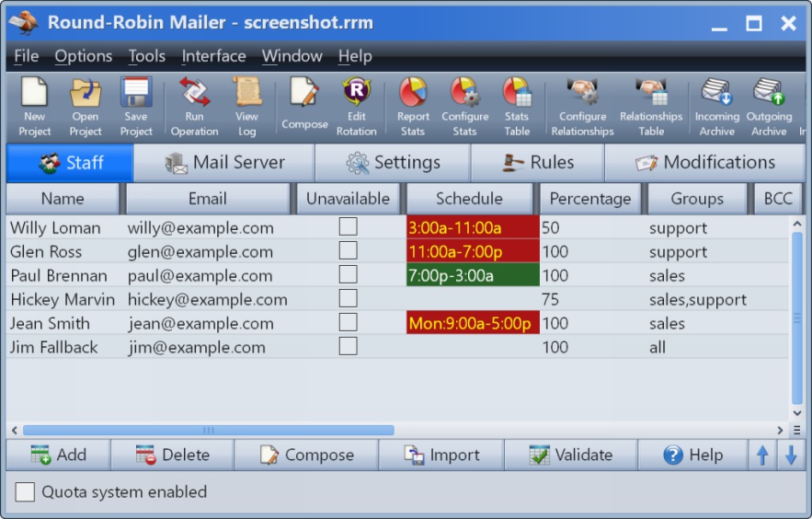Open the View Log scroll icon
812x519 pixels.
pyautogui.click(x=247, y=106)
